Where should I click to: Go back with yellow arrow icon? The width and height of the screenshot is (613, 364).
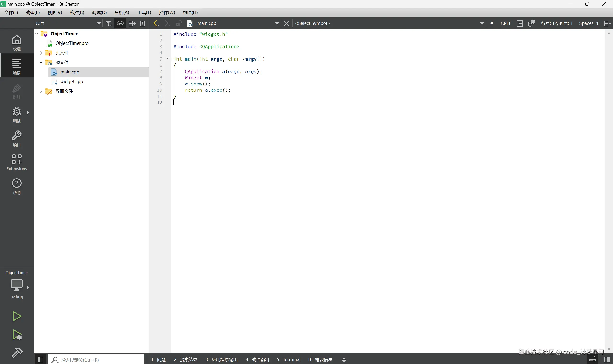click(x=156, y=23)
